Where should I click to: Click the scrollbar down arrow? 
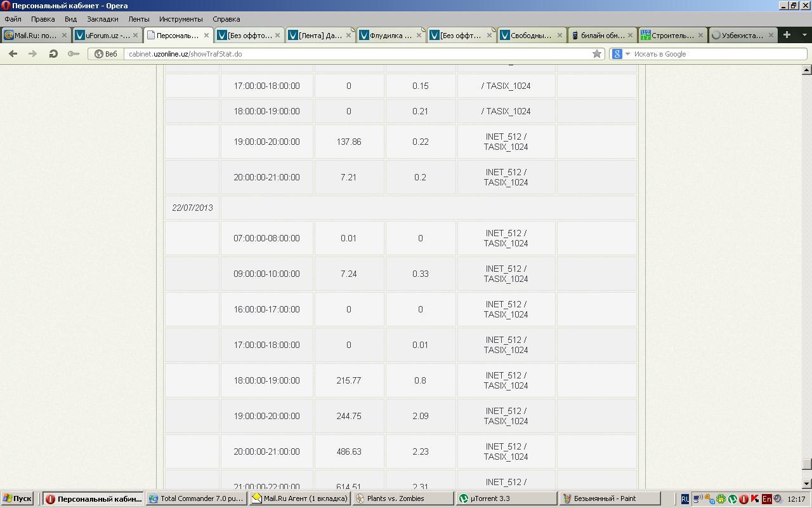[x=807, y=484]
